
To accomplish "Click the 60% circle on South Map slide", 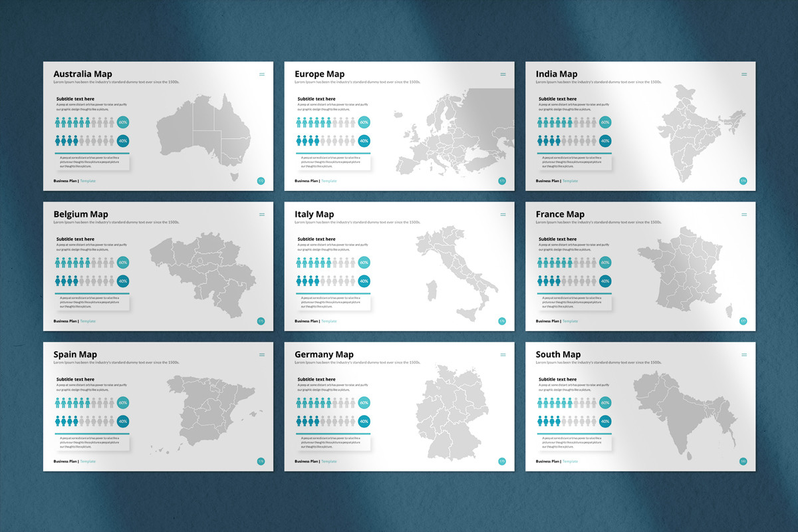I will tap(605, 403).
